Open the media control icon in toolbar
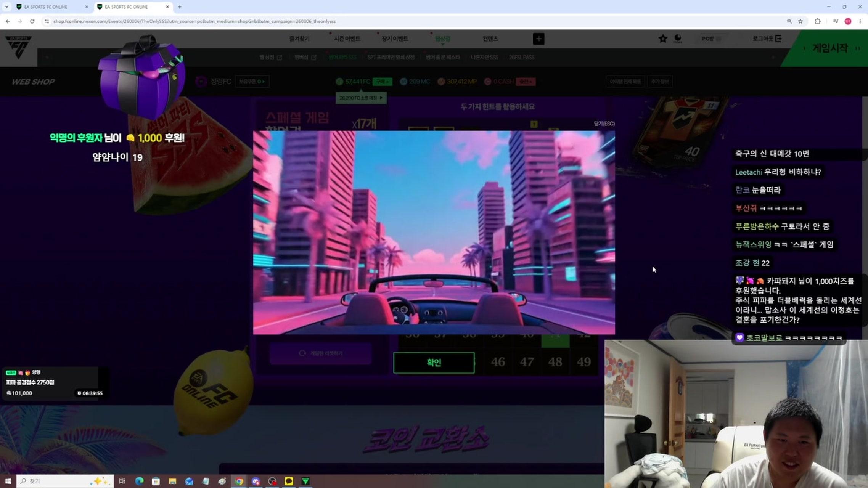 (x=836, y=21)
